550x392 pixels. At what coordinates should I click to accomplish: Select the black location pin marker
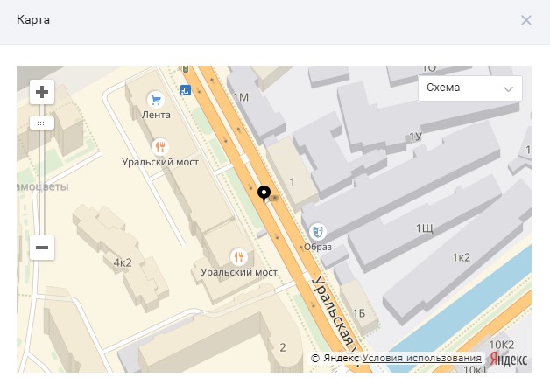(264, 193)
